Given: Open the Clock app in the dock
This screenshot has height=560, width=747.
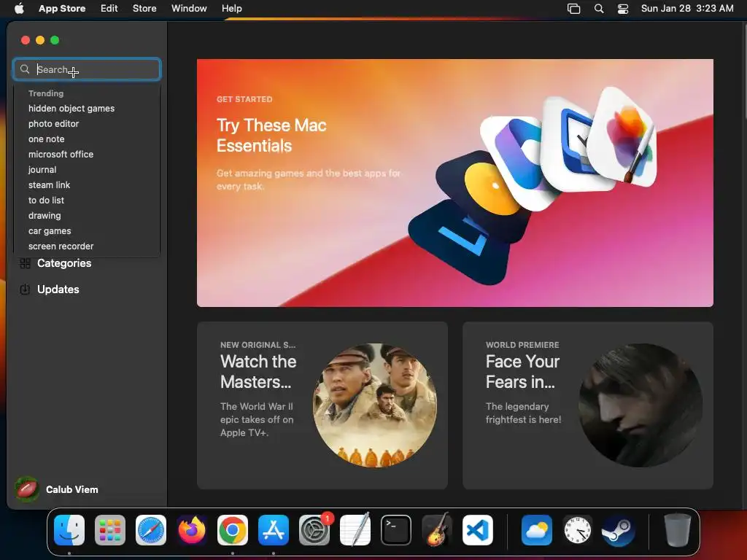Looking at the screenshot, I should coord(578,530).
